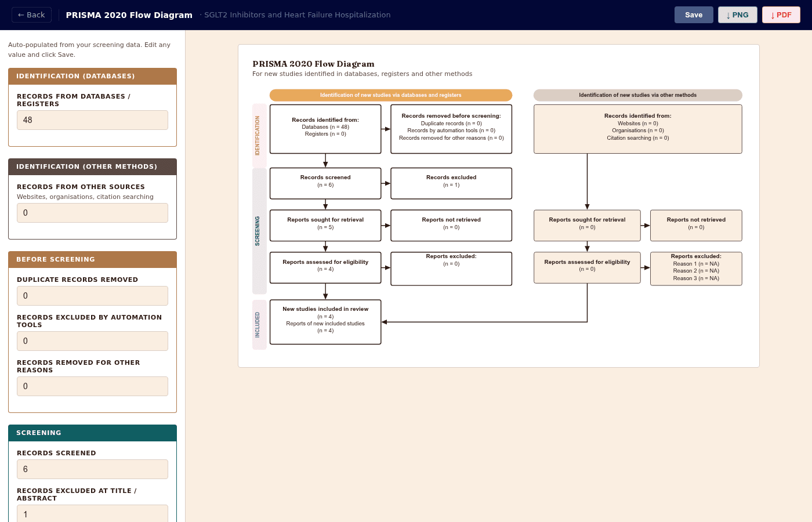Viewport: 812px width, 522px height.
Task: Click 'Reports assessed for eligibility (n = 0)' box
Action: click(x=587, y=267)
